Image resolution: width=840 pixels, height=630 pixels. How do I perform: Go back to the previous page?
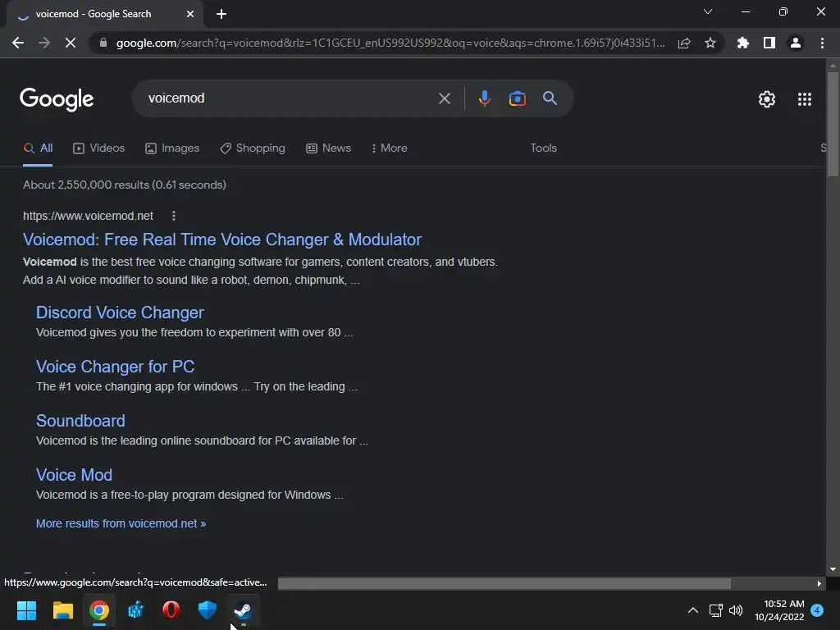click(x=18, y=43)
